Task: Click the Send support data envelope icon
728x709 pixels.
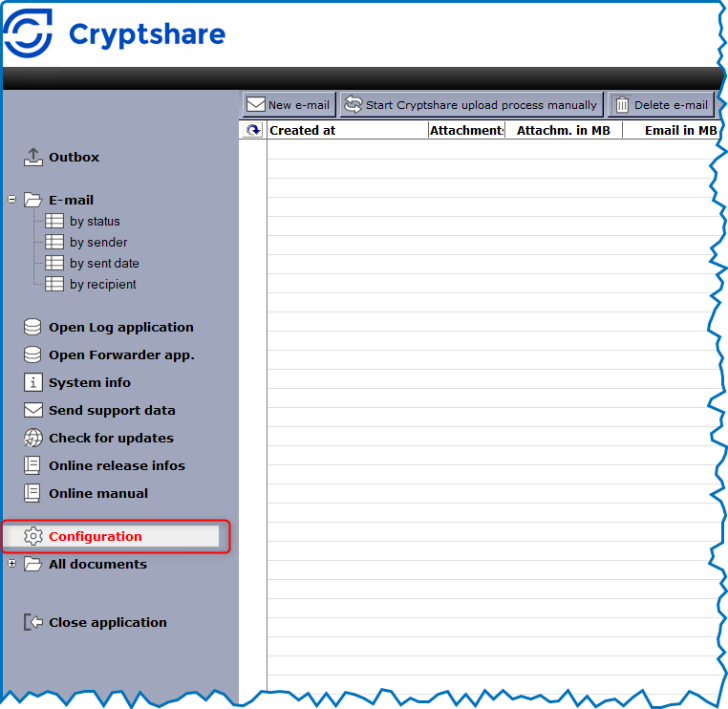Action: click(x=33, y=410)
